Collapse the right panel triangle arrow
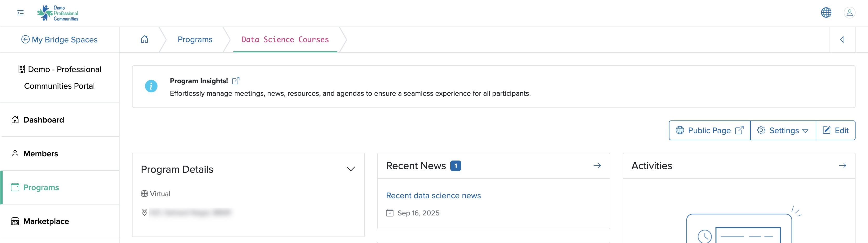Image resolution: width=868 pixels, height=243 pixels. [x=842, y=40]
